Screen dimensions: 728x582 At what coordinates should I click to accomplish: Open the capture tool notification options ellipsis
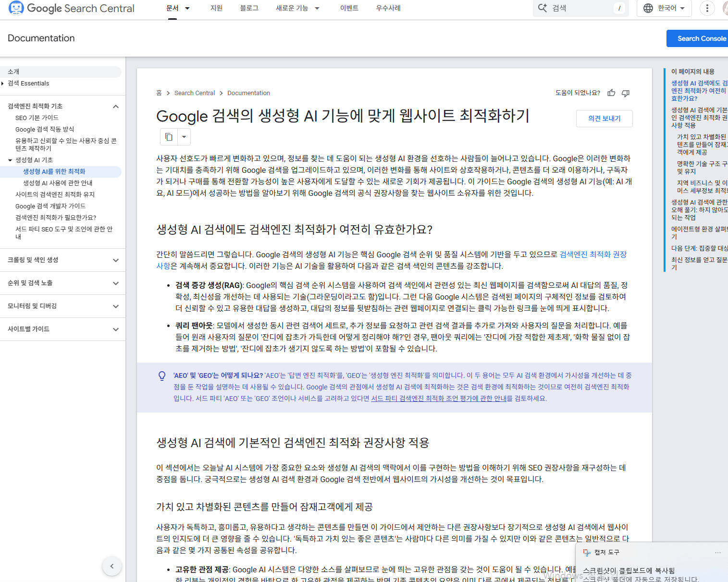(718, 552)
